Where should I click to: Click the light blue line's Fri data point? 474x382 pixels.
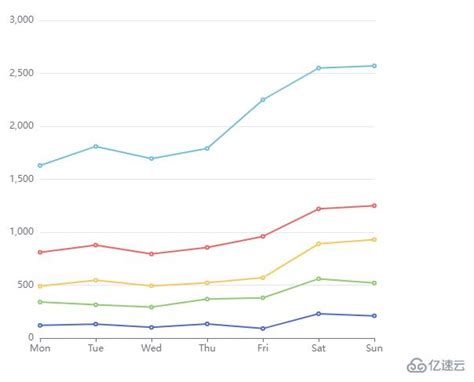[263, 100]
